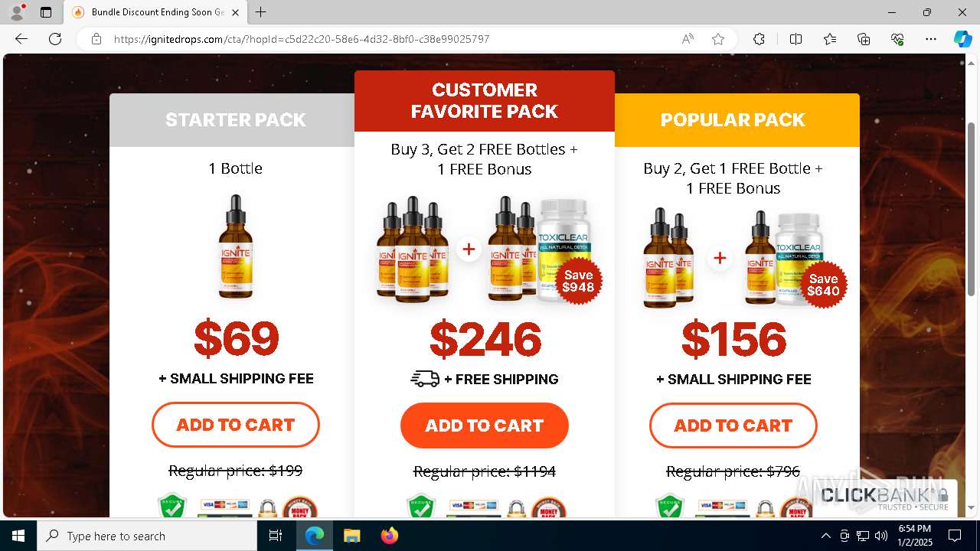Image resolution: width=980 pixels, height=551 pixels.
Task: Click the Read aloud icon in address bar
Action: coord(688,39)
